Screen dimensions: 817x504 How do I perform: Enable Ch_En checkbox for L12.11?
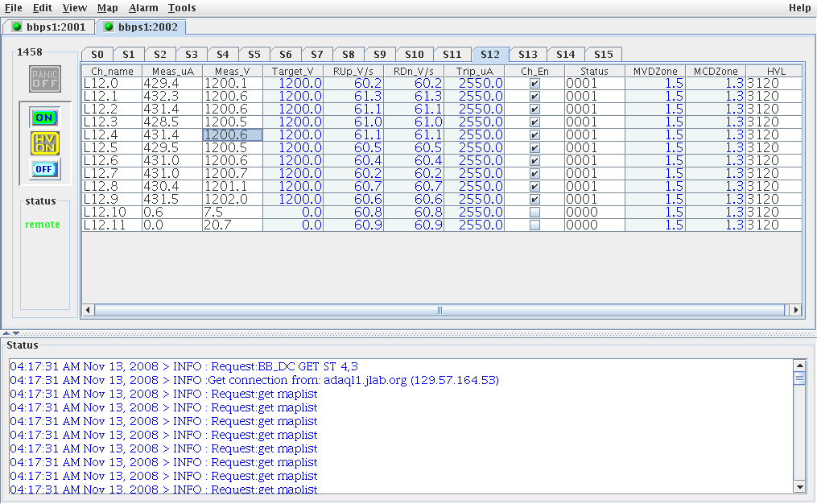[534, 225]
